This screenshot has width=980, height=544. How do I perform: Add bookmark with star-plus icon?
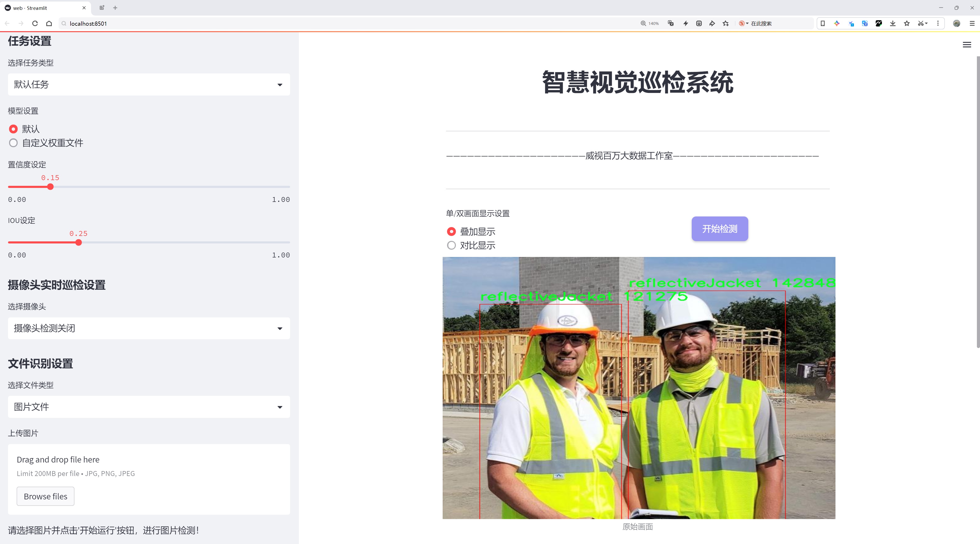pos(725,24)
